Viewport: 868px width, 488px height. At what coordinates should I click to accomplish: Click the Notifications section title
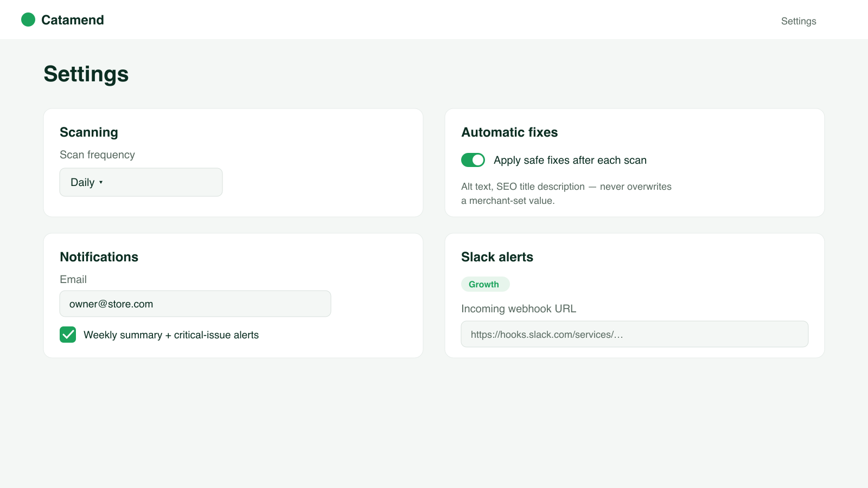[x=99, y=257]
